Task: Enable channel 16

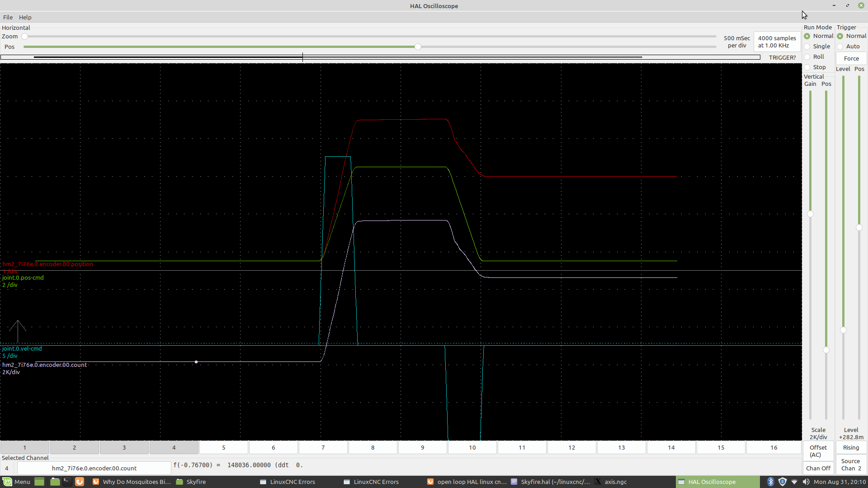Action: [774, 447]
